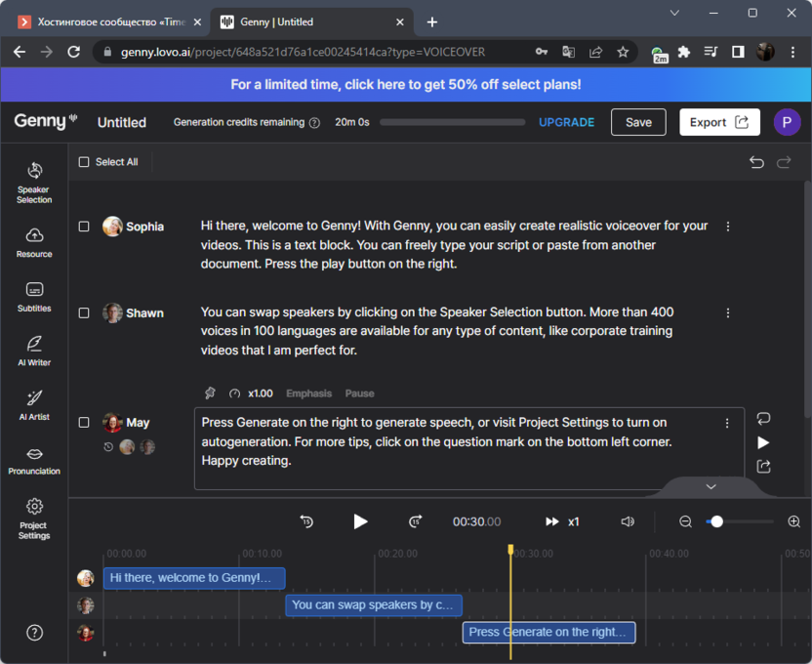The image size is (812, 664).
Task: Click the help question mark icon
Action: 34,632
